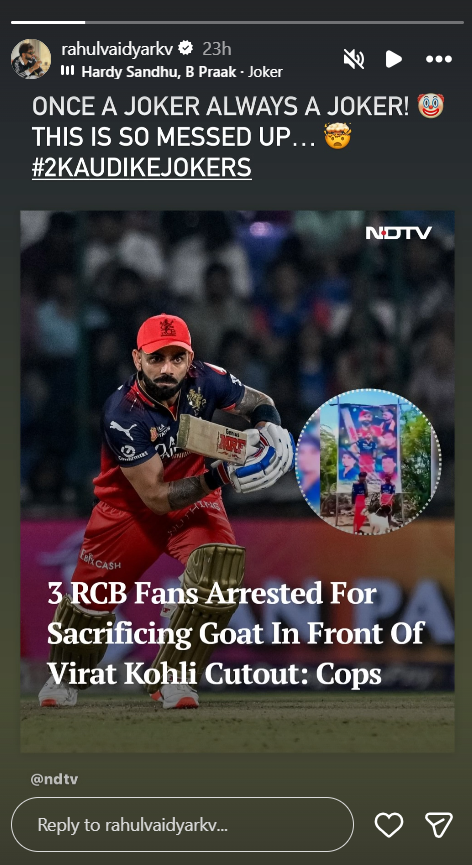The image size is (472, 865).
Task: Click the play story button
Action: (x=393, y=58)
